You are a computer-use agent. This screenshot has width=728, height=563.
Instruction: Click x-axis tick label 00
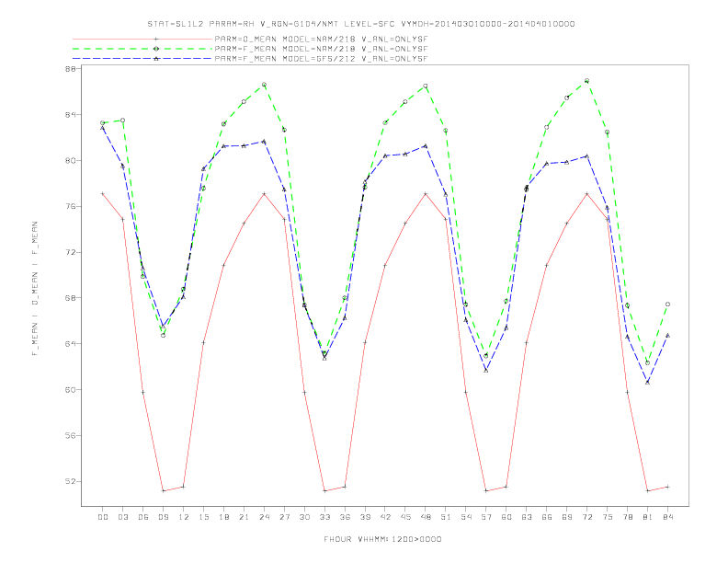(x=103, y=517)
